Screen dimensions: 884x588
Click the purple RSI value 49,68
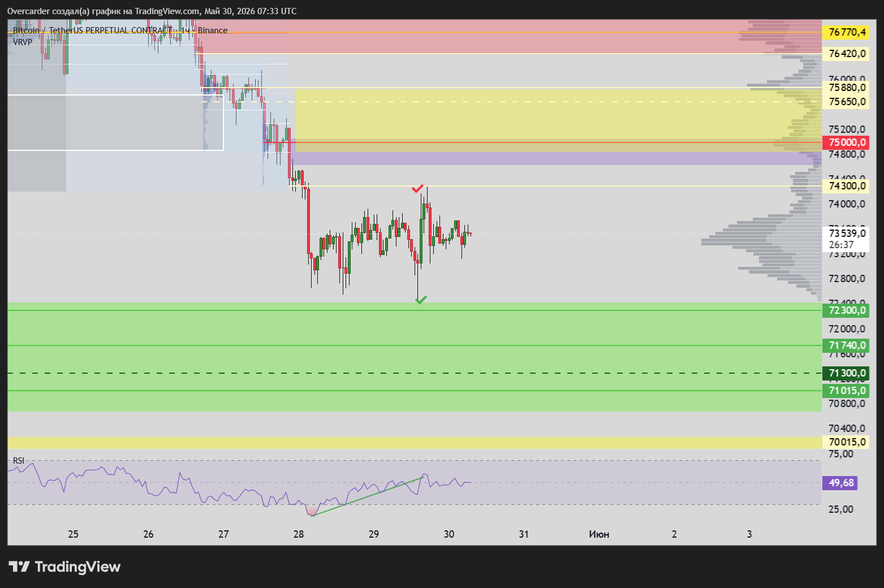point(841,483)
